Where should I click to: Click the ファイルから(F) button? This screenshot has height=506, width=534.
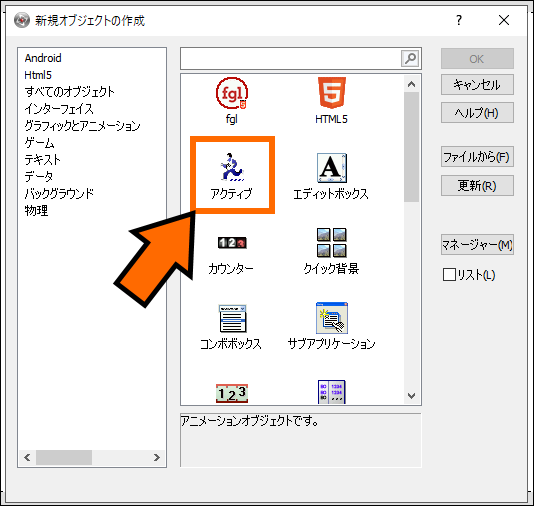point(477,157)
